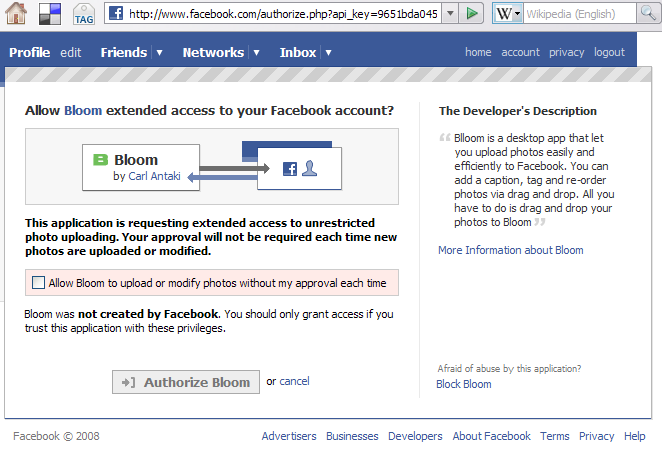Open the Friends menu item

124,52
